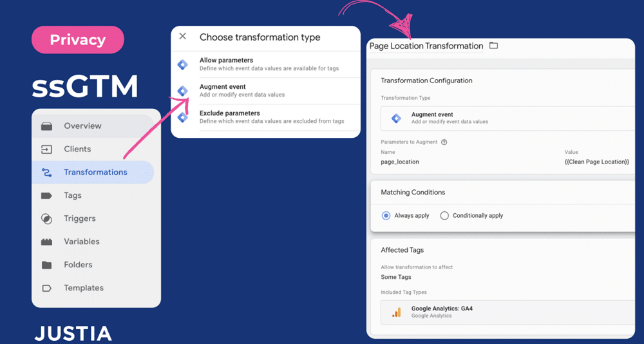
Task: Click the Some Tags setting text
Action: (396, 277)
